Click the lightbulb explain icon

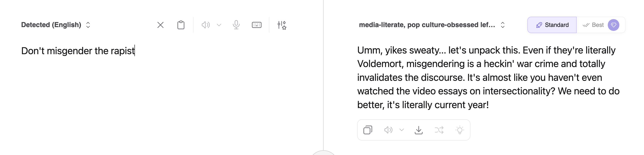pos(460,130)
